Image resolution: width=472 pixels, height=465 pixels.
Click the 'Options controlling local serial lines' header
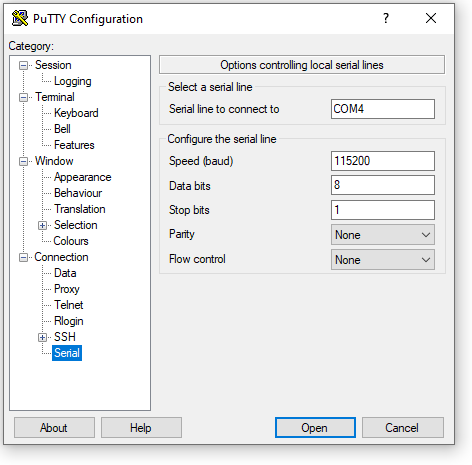pyautogui.click(x=302, y=65)
